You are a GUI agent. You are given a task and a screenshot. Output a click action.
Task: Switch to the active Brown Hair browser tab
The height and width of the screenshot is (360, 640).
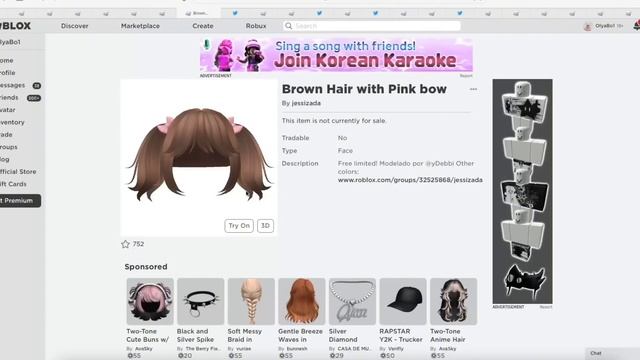[x=199, y=13]
